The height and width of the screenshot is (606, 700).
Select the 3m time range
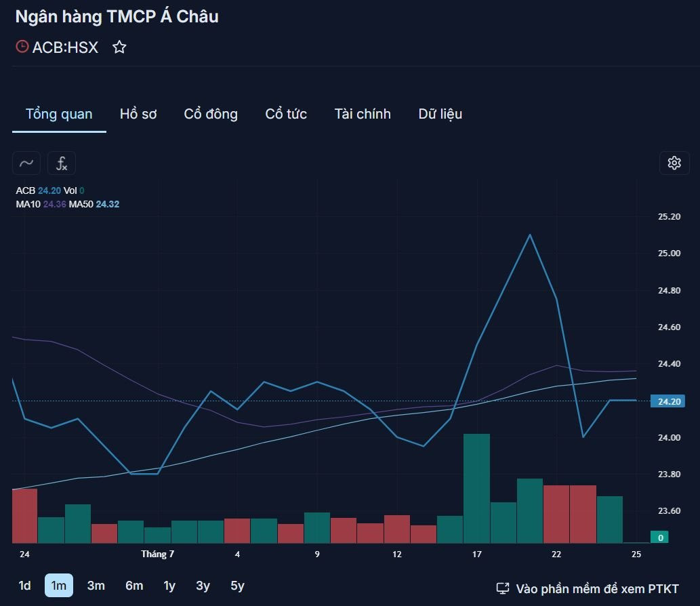96,586
